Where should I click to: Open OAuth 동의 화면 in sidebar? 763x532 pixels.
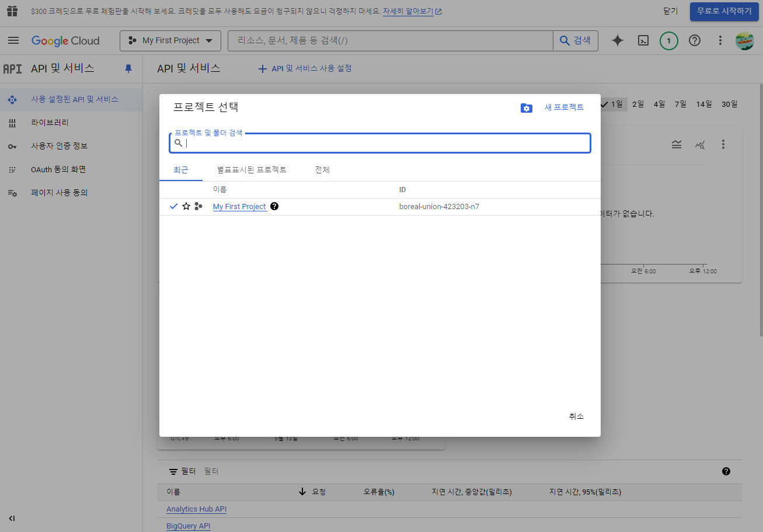point(71,169)
